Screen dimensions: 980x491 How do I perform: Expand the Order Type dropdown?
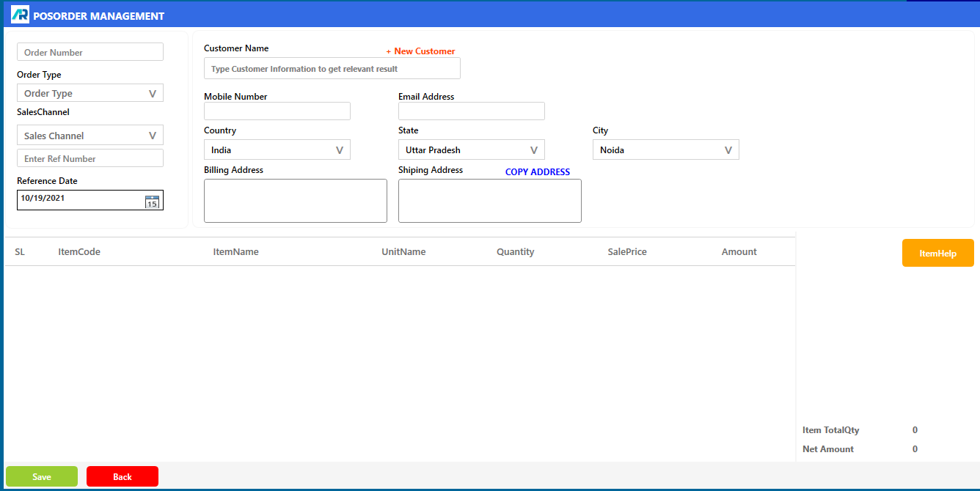[90, 93]
